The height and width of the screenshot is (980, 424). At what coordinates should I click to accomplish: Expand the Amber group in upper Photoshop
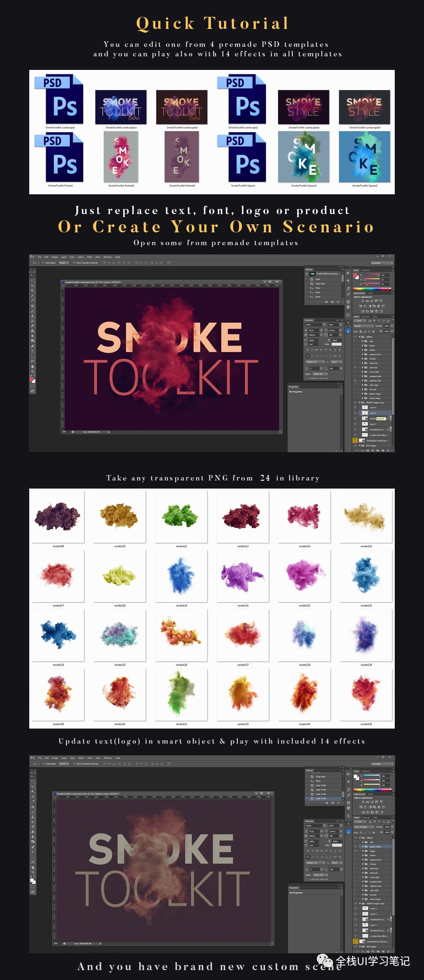[363, 350]
